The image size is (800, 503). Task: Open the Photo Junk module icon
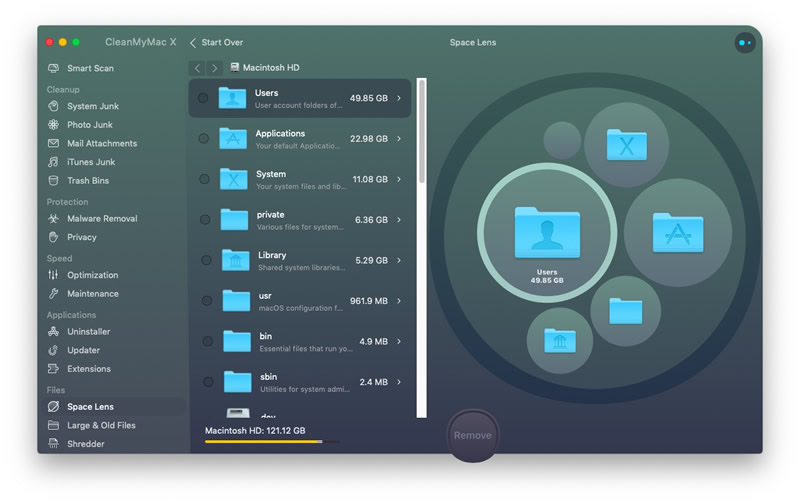tap(53, 124)
